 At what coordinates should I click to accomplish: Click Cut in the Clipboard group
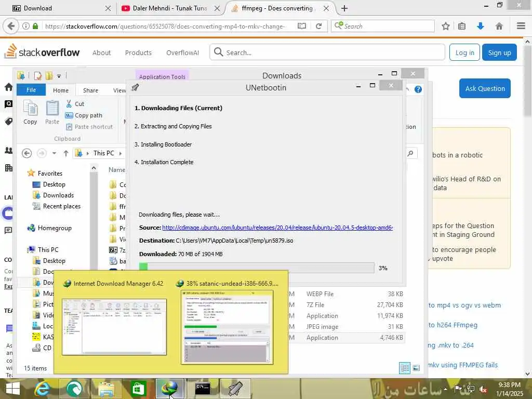click(x=75, y=104)
